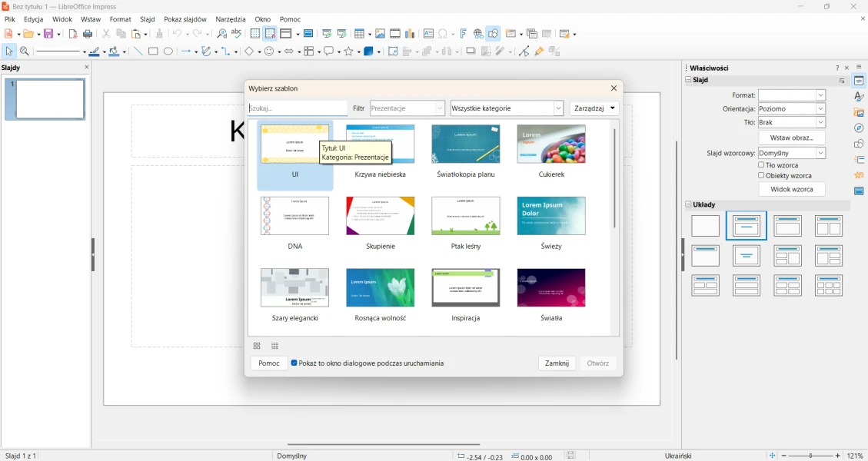Select the Ellipse drawing tool
The height and width of the screenshot is (461, 868).
click(x=168, y=51)
